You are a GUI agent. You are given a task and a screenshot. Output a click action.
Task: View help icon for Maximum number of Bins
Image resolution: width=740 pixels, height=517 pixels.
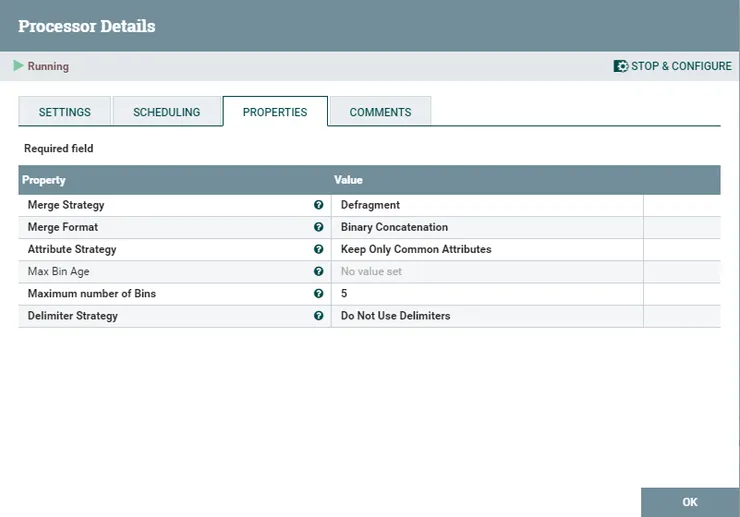pyautogui.click(x=319, y=294)
